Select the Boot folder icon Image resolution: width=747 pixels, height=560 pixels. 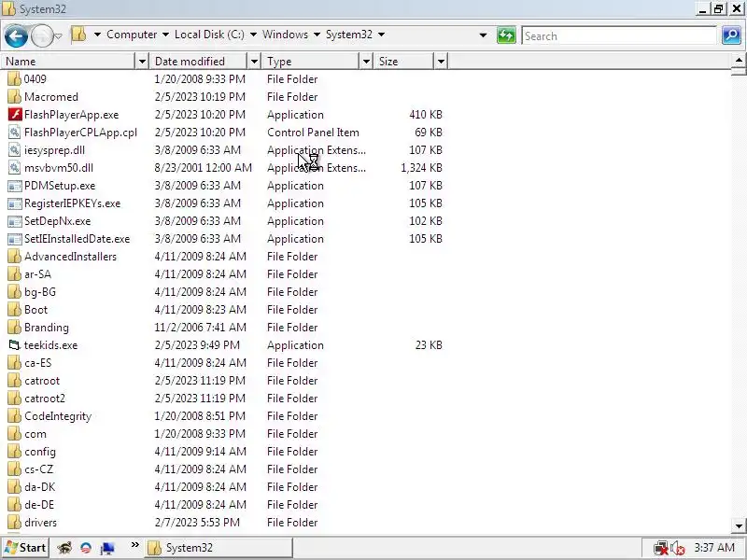click(15, 310)
